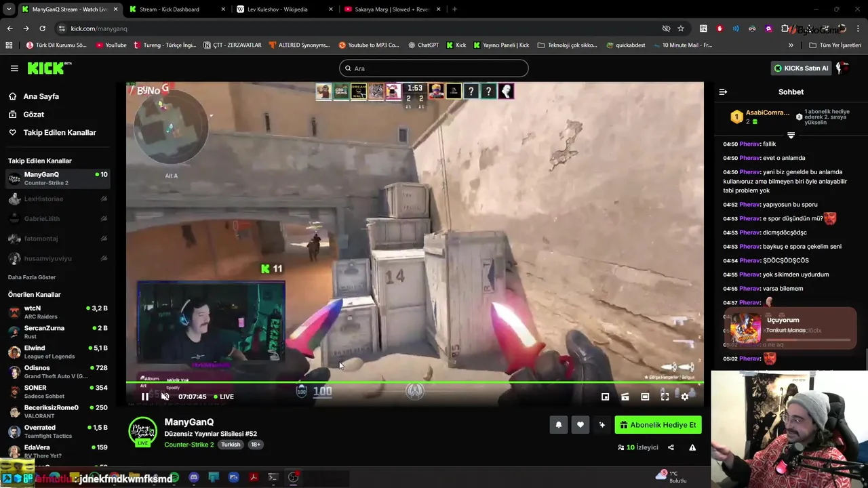Open Overrated recommended channel
Viewport: 868px width, 488px height.
[58, 431]
